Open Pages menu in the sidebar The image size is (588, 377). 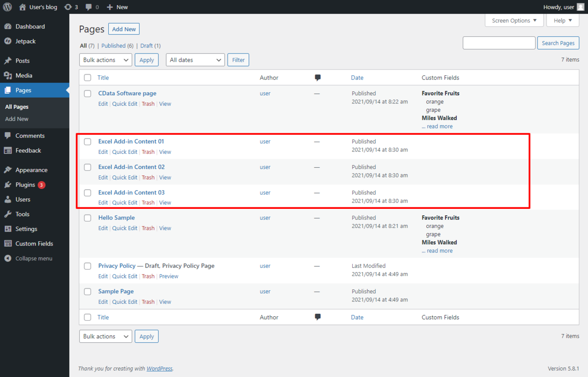pyautogui.click(x=34, y=90)
